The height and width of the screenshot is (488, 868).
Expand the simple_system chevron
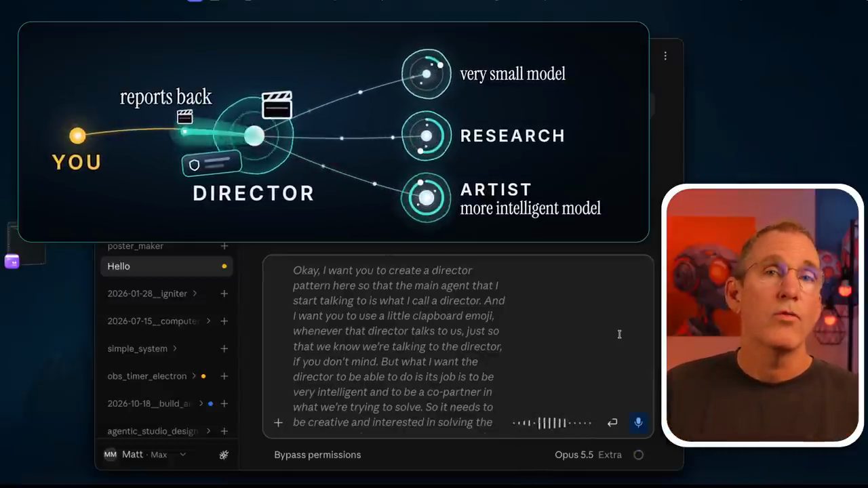[x=175, y=348]
